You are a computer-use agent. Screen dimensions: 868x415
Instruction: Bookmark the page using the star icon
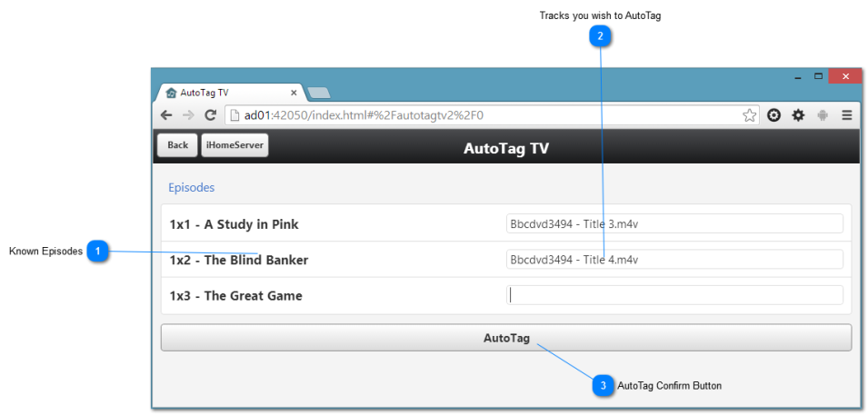point(749,115)
